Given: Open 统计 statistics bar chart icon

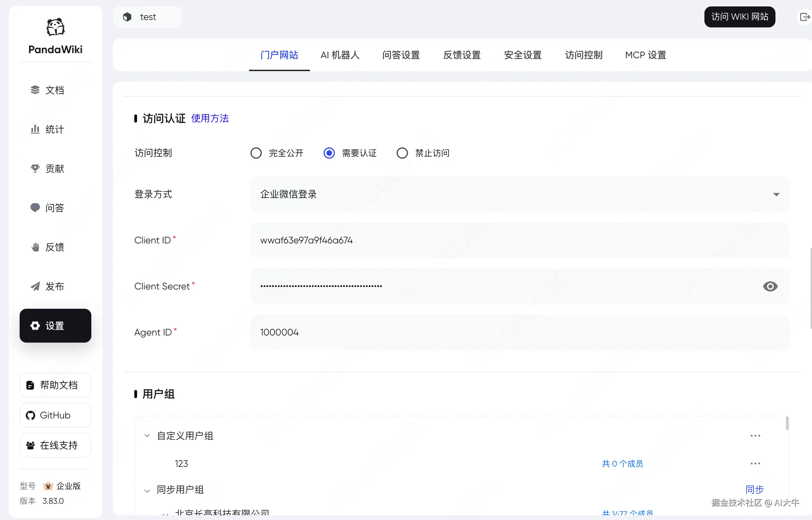Looking at the screenshot, I should click(x=35, y=129).
